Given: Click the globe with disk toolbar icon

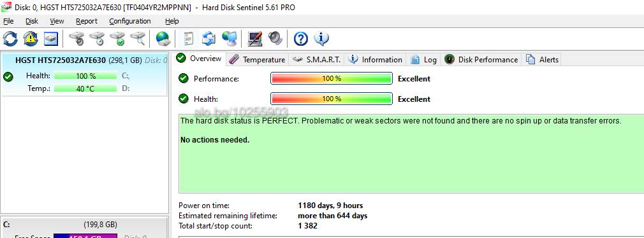Looking at the screenshot, I should click(x=163, y=39).
